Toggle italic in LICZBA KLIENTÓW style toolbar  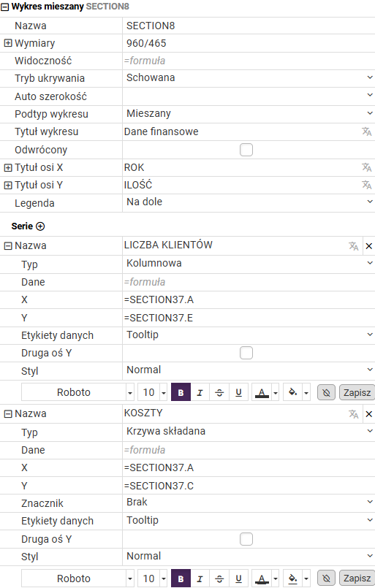200,392
